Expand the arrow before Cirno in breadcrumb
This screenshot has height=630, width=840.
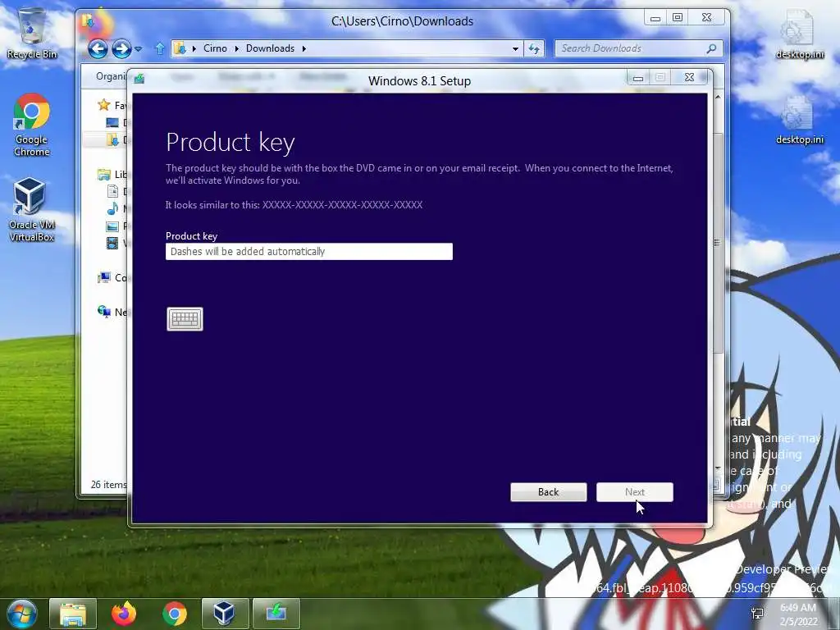coord(194,48)
